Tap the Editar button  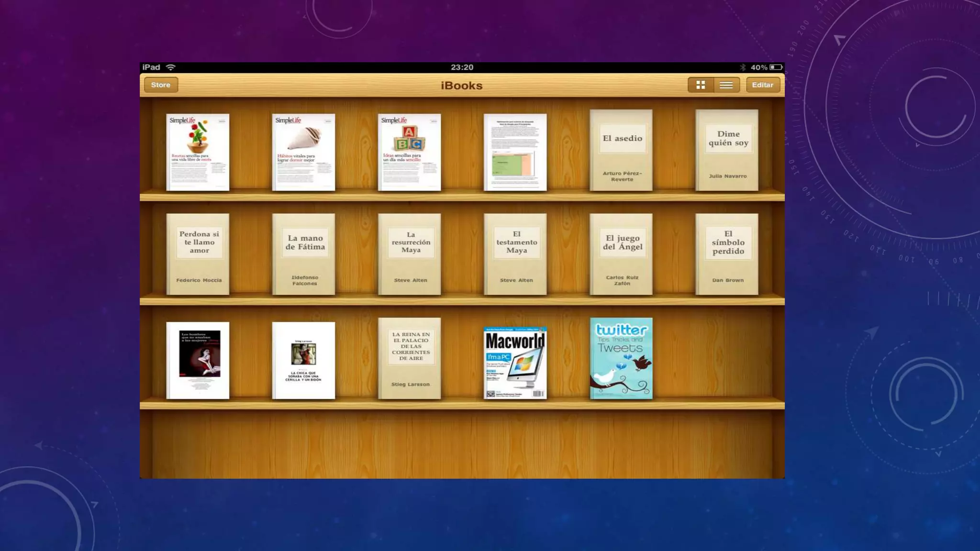click(762, 85)
